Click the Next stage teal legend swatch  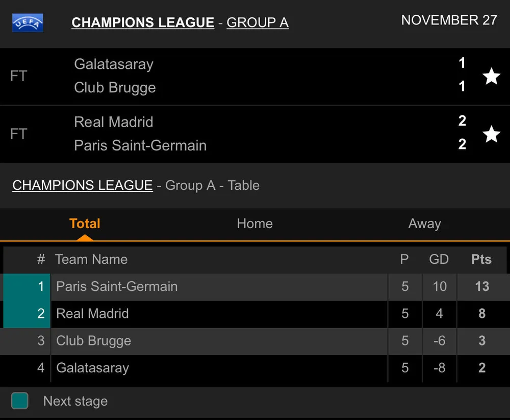tap(20, 401)
